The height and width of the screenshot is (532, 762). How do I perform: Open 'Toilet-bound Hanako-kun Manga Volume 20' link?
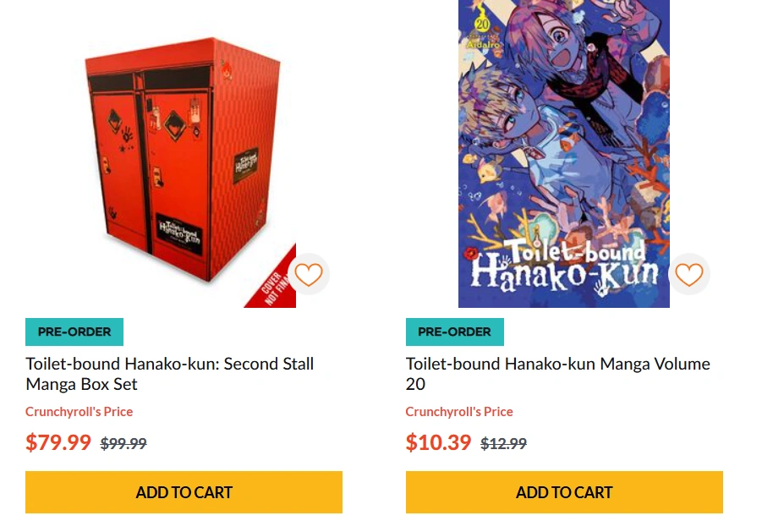point(558,374)
